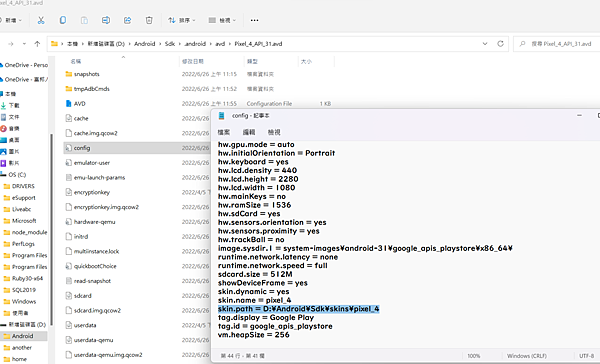Open the first Notepad menu (File)

(x=224, y=132)
